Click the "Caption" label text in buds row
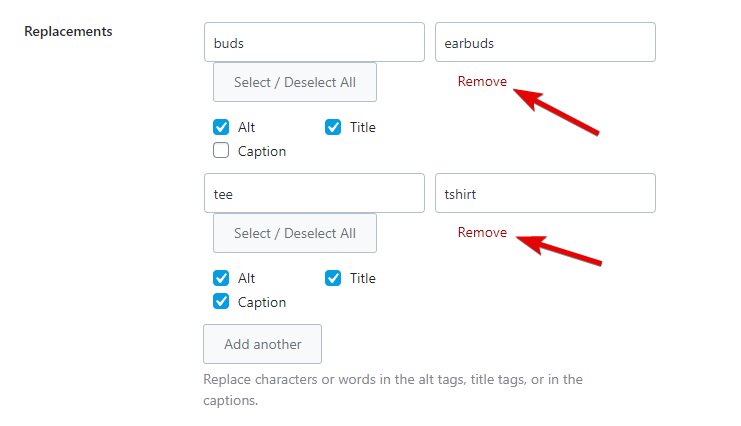Image resolution: width=741 pixels, height=426 pixels. tap(262, 151)
